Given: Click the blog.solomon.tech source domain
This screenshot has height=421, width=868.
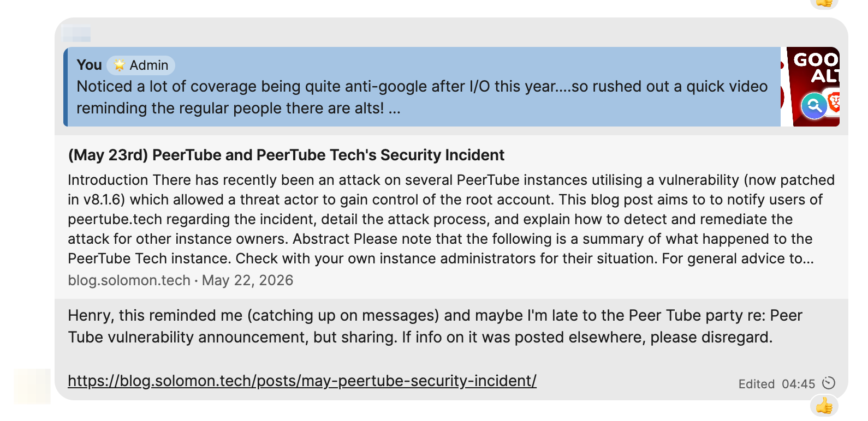Looking at the screenshot, I should pos(129,280).
